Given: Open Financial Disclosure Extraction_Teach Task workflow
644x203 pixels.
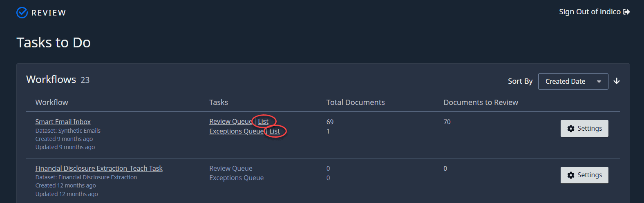Looking at the screenshot, I should (x=99, y=168).
